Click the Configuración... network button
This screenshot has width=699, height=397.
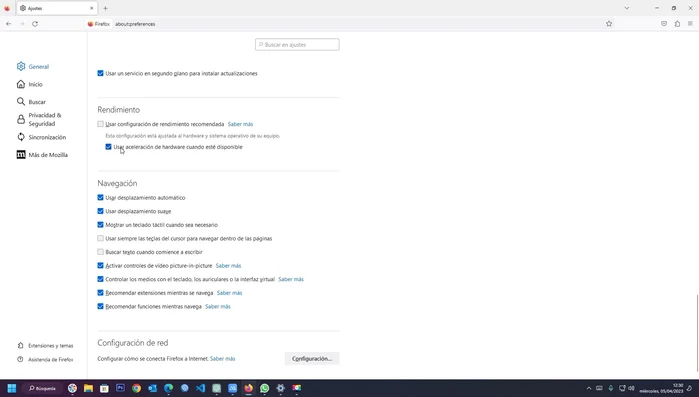pos(312,358)
